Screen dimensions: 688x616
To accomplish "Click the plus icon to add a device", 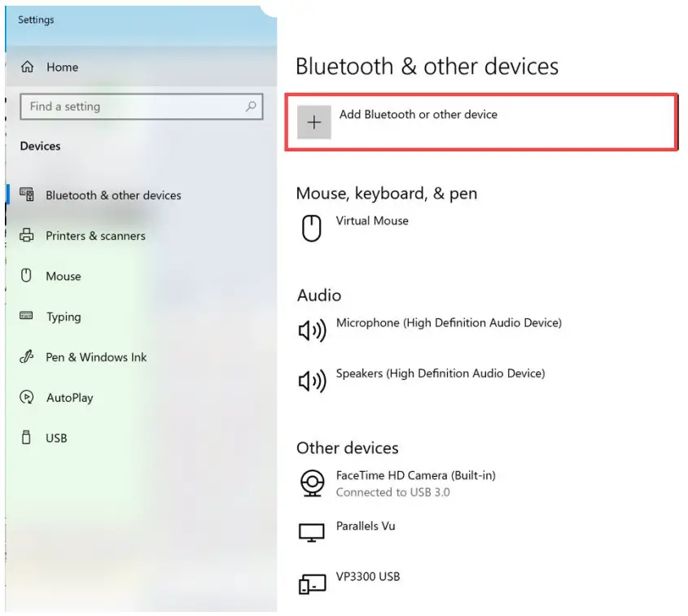I will click(314, 122).
